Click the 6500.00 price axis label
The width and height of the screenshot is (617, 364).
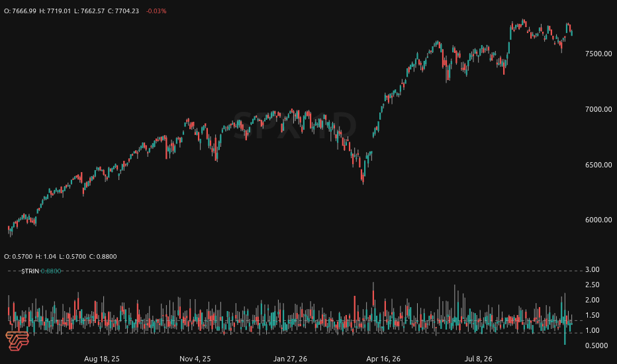point(598,165)
